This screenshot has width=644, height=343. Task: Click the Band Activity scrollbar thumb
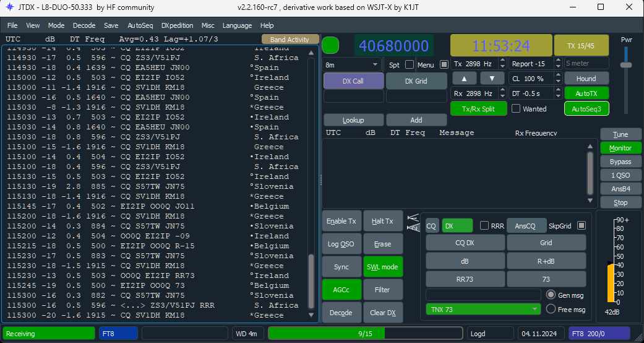click(x=311, y=281)
